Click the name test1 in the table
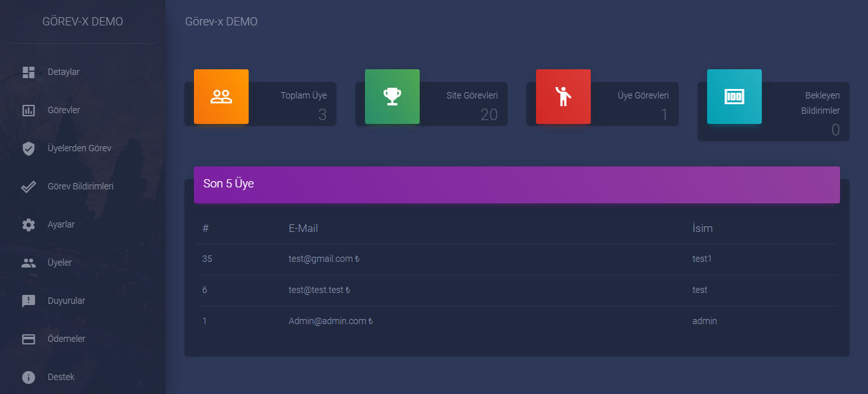Image resolution: width=868 pixels, height=394 pixels. coord(702,259)
